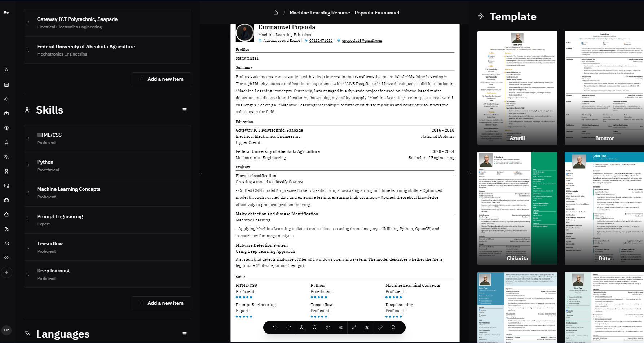The image size is (644, 343).
Task: Click the plus icon to add a custom section
Action: point(6,272)
